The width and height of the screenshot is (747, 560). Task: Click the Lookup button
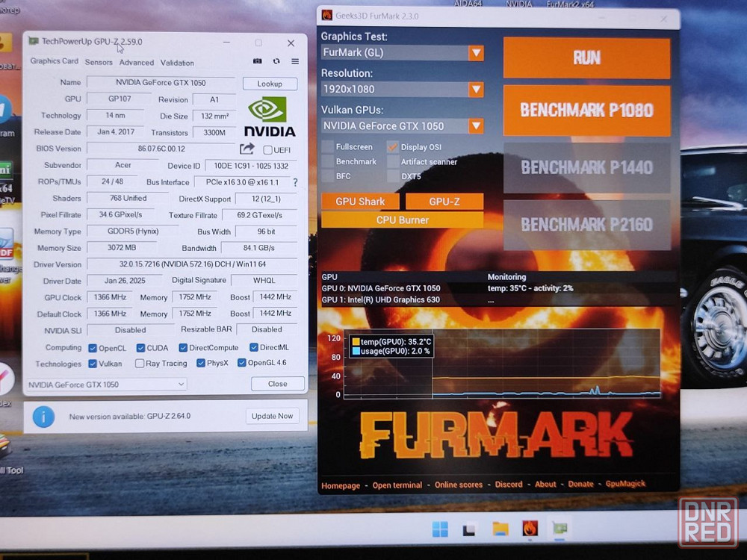coord(270,84)
